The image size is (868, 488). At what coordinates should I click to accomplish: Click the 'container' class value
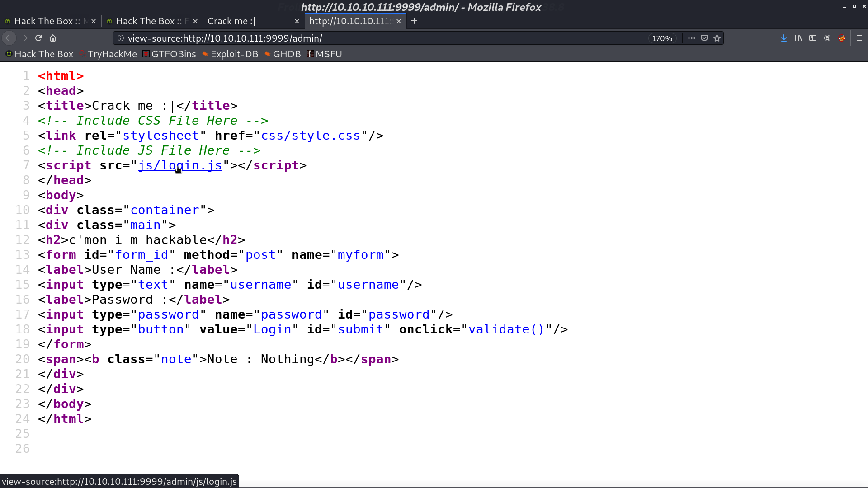pos(165,210)
